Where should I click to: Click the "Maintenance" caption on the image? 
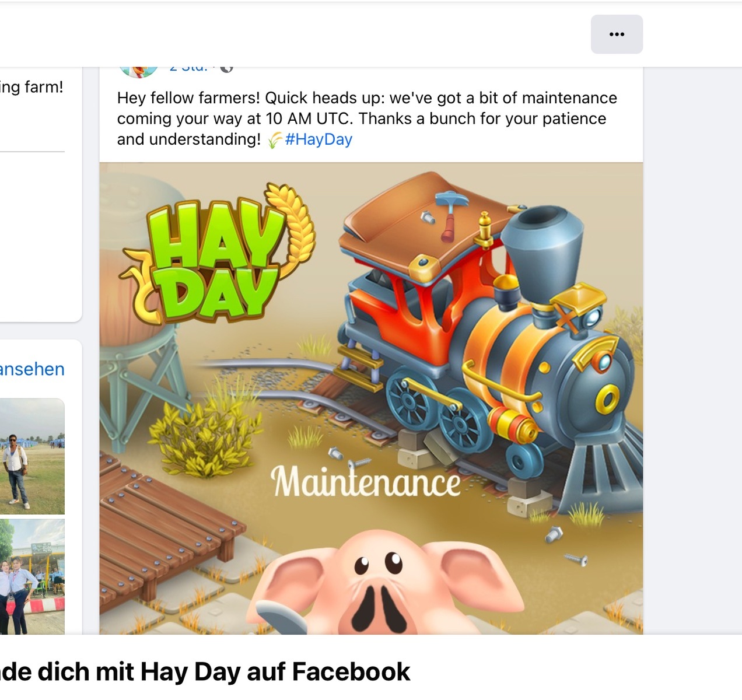coord(366,482)
